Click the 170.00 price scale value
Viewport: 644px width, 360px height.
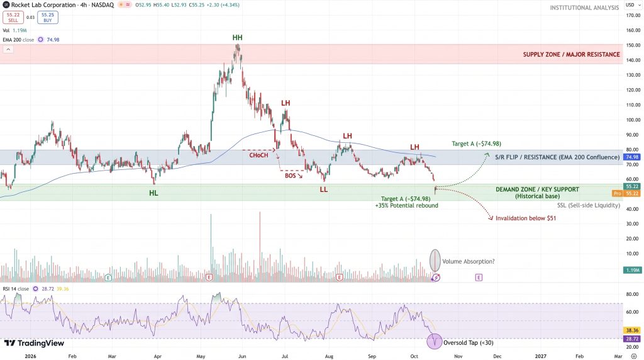tap(633, 15)
